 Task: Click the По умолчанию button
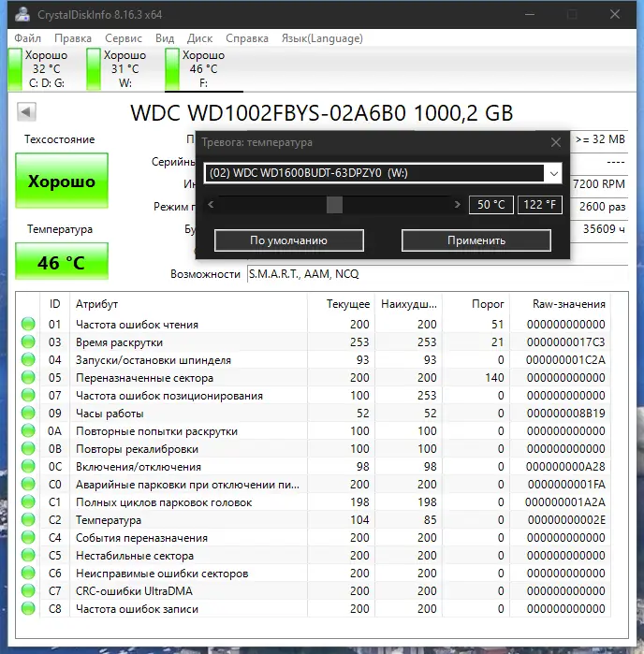pos(289,240)
